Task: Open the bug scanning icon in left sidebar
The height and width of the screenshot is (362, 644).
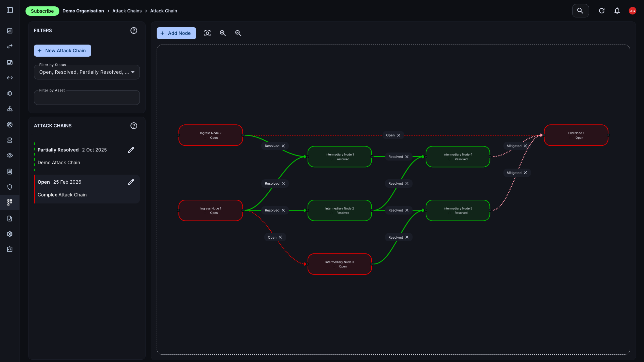Action: coord(10,93)
